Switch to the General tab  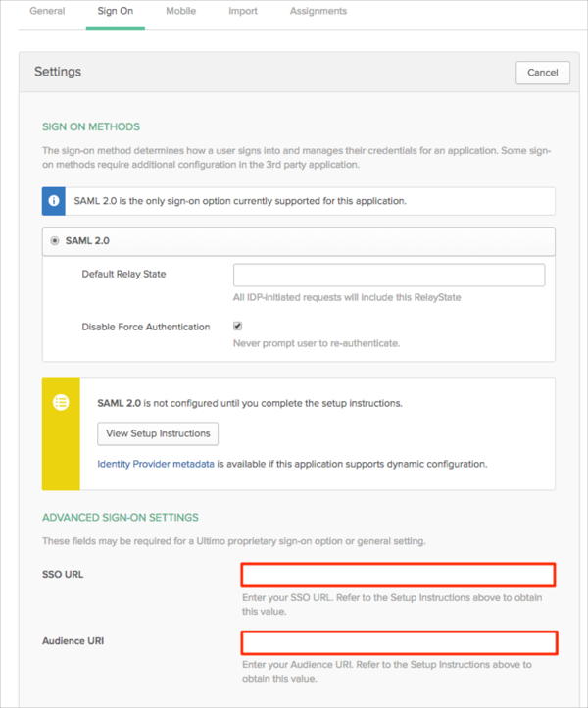(x=47, y=12)
